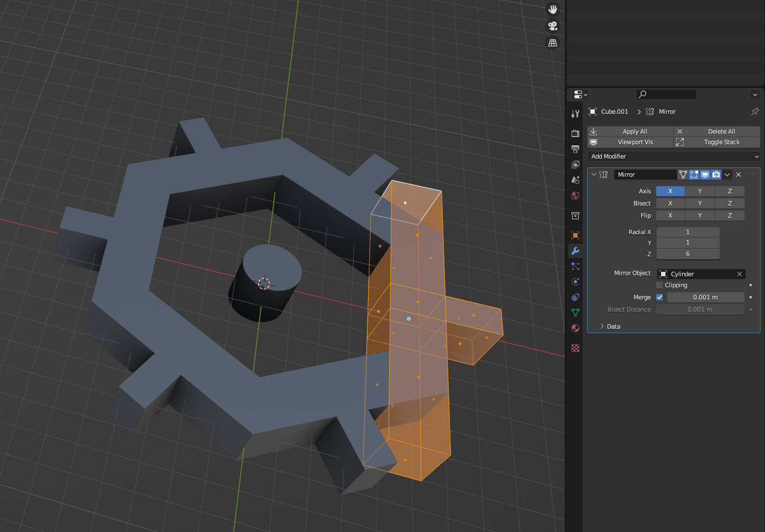Remove the Mirror modifier

coord(738,175)
